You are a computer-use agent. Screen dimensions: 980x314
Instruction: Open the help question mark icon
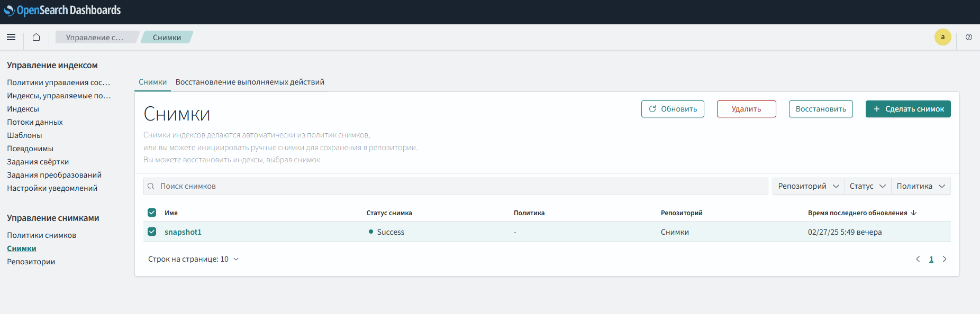tap(968, 37)
